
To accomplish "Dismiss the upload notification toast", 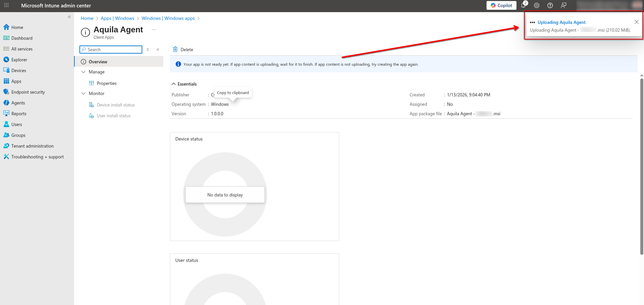I will [x=636, y=22].
